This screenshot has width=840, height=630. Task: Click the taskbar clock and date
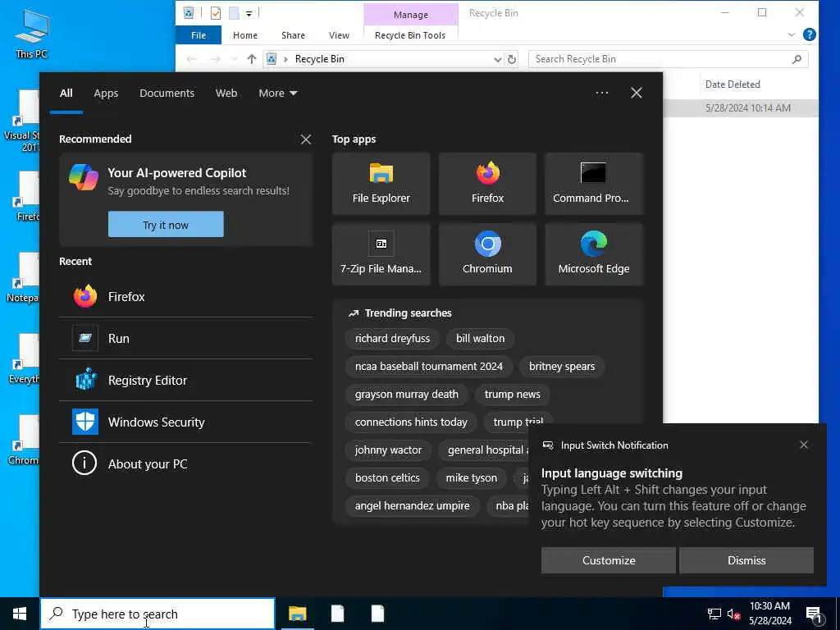pyautogui.click(x=769, y=614)
